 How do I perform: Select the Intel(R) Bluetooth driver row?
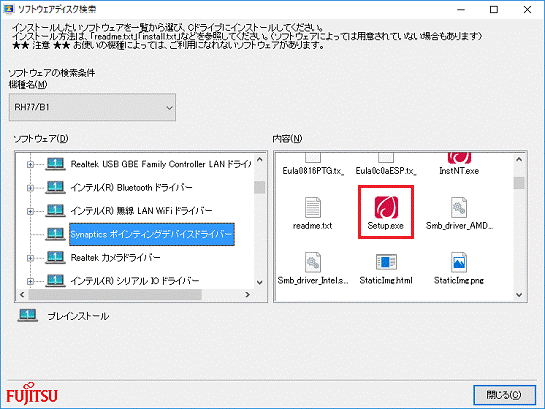[131, 187]
